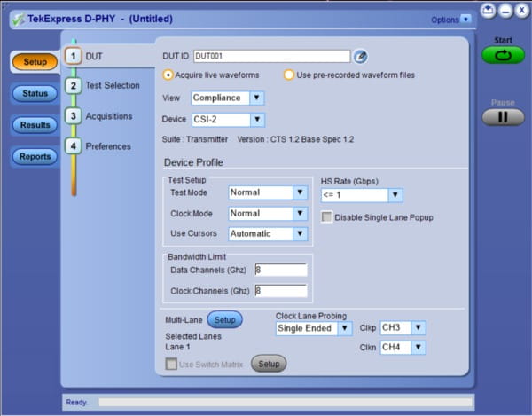Select step 1 DUT number badge
The height and width of the screenshot is (416, 532).
74,56
